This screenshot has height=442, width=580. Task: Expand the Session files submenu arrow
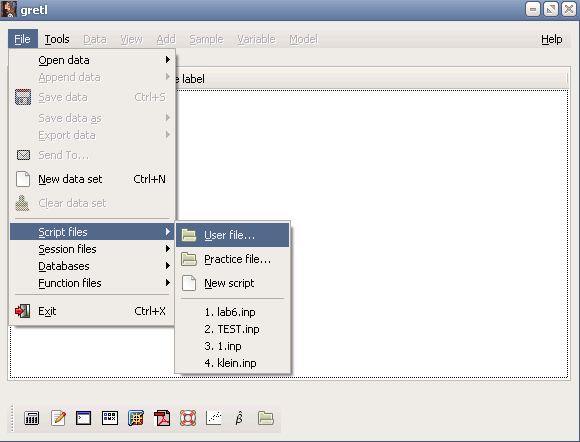168,249
